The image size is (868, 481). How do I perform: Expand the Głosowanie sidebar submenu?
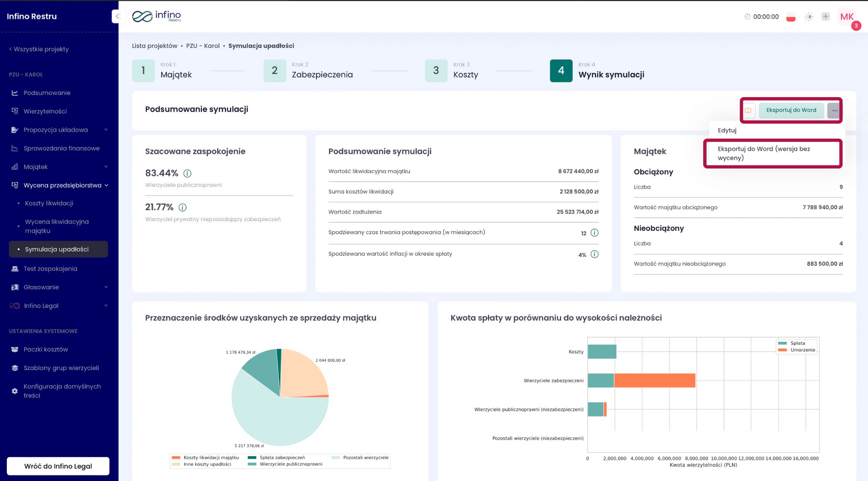coord(106,287)
